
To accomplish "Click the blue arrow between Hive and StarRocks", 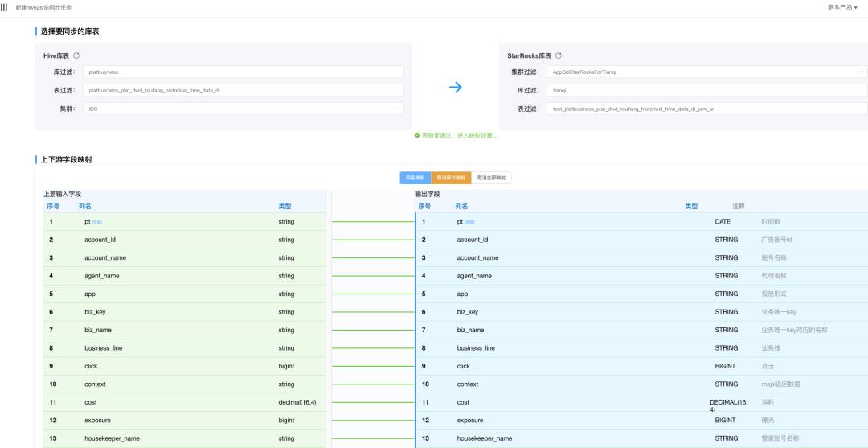I will [x=455, y=87].
